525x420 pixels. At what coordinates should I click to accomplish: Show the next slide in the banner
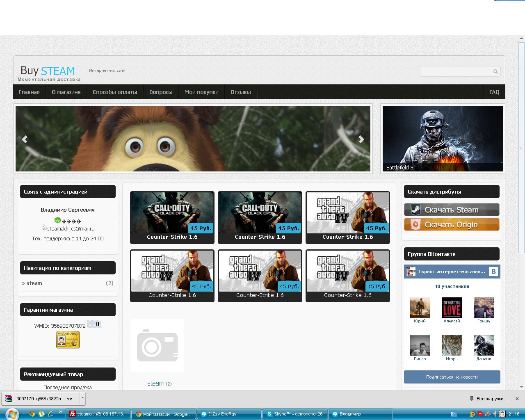point(361,139)
